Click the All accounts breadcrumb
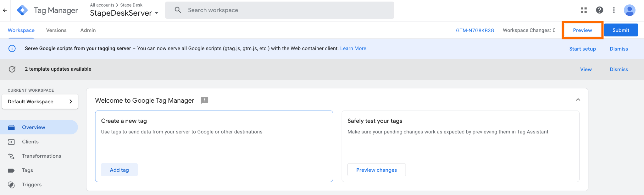Screen dimensions: 644x195 [102, 5]
